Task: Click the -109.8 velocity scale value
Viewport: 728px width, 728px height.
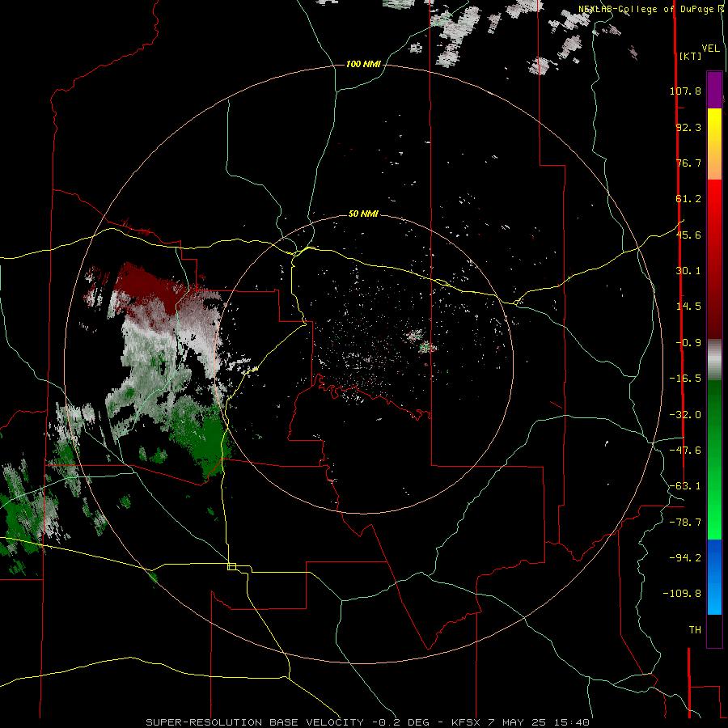Action: coord(683,594)
